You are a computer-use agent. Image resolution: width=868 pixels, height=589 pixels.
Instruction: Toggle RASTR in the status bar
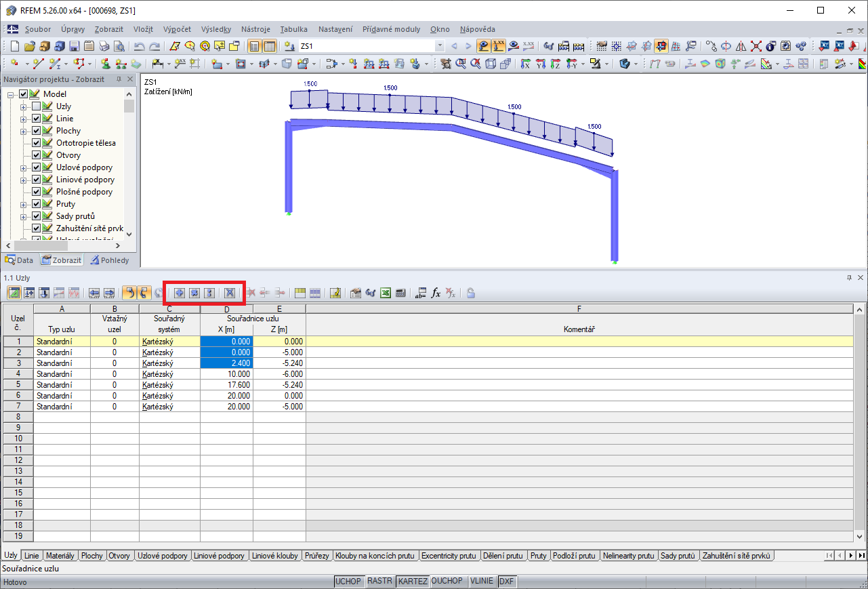(x=379, y=582)
